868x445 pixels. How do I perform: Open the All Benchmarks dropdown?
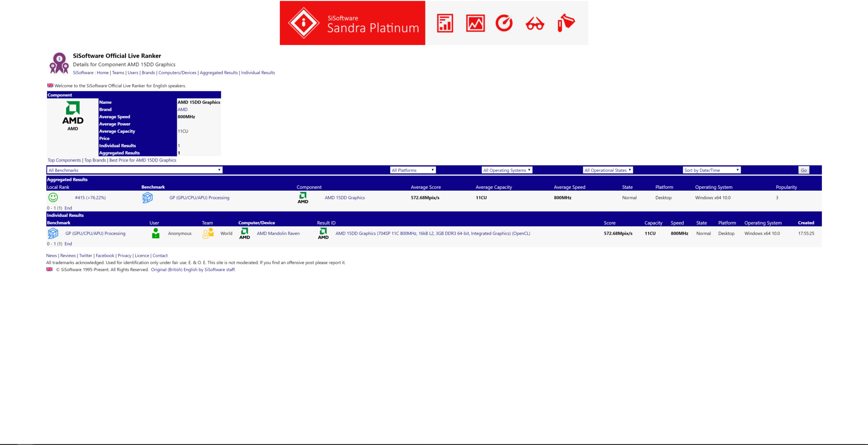[x=134, y=170]
